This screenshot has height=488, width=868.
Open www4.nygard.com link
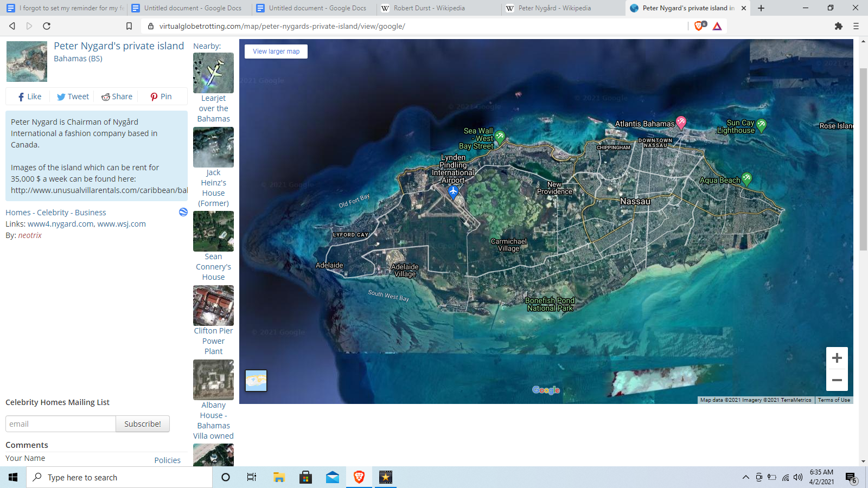(x=61, y=224)
